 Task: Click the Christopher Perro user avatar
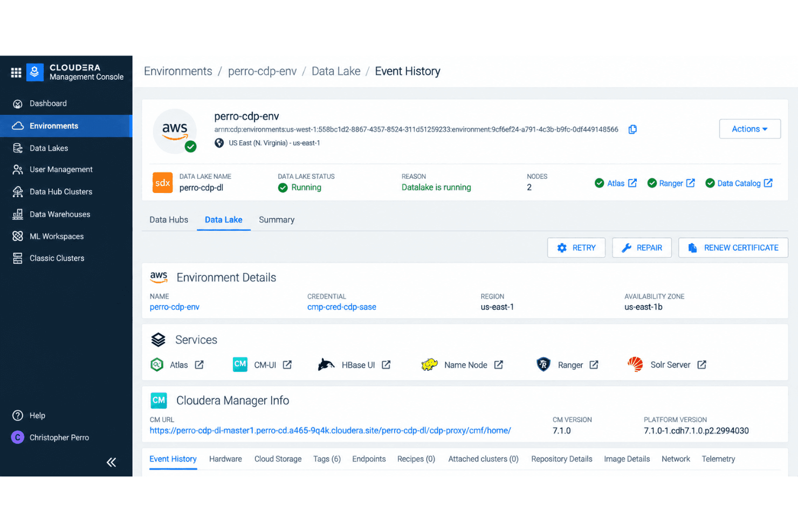click(x=18, y=438)
